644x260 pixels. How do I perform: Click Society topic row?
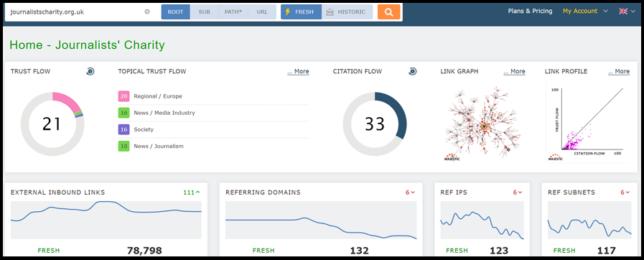click(213, 129)
